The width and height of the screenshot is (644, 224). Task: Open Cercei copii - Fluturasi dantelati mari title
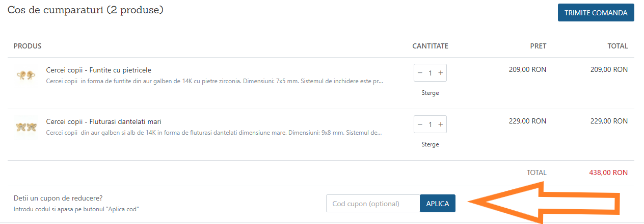pyautogui.click(x=103, y=121)
